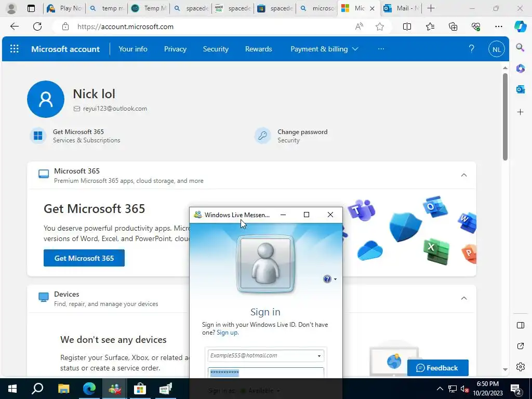Go back to the previous page
The image size is (532, 399).
[14, 26]
